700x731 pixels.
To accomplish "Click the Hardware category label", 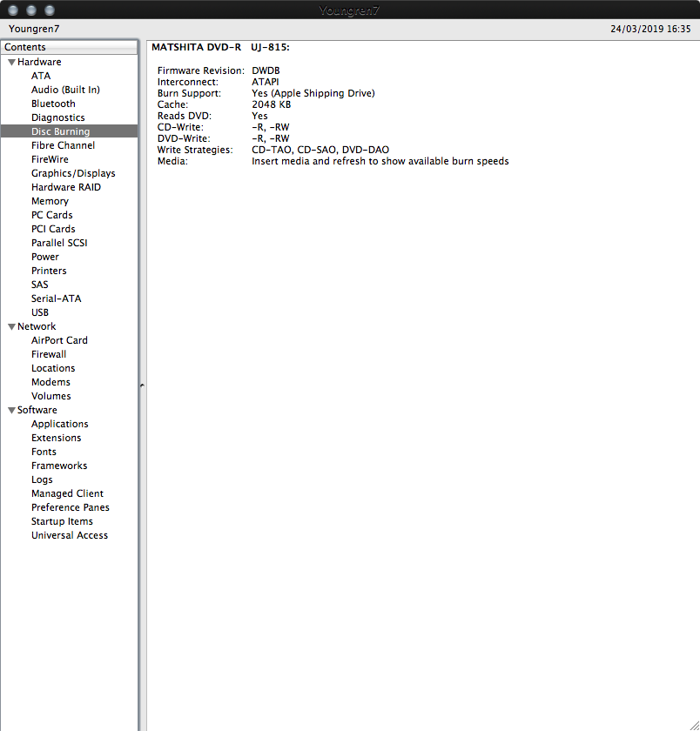I will [39, 62].
